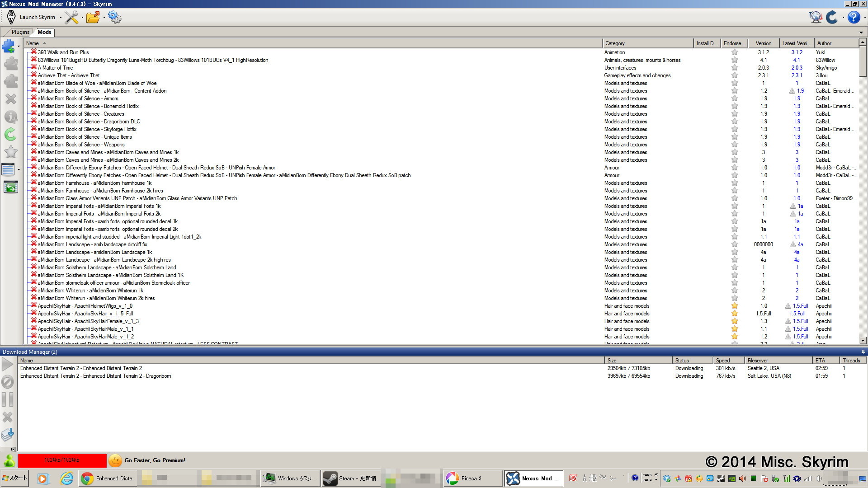Click the mod list scrollbar down arrow
This screenshot has height=488, width=868.
pos(863,341)
